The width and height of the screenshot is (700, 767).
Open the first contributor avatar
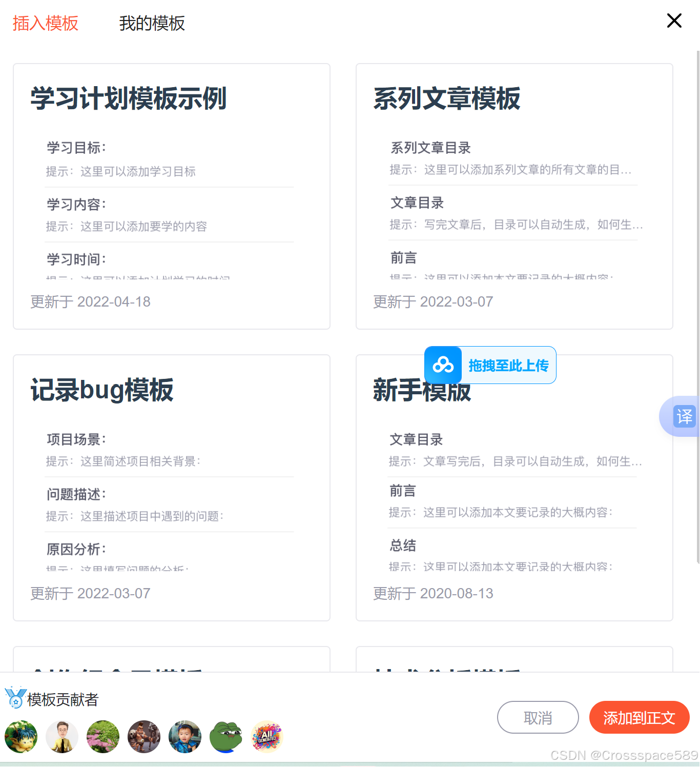(20, 737)
